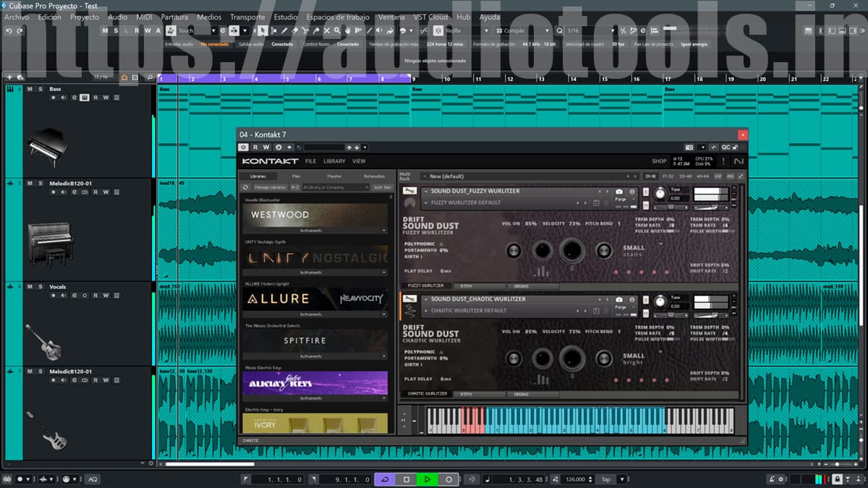The height and width of the screenshot is (488, 868).
Task: Solo the Vocals track
Action: 41,286
